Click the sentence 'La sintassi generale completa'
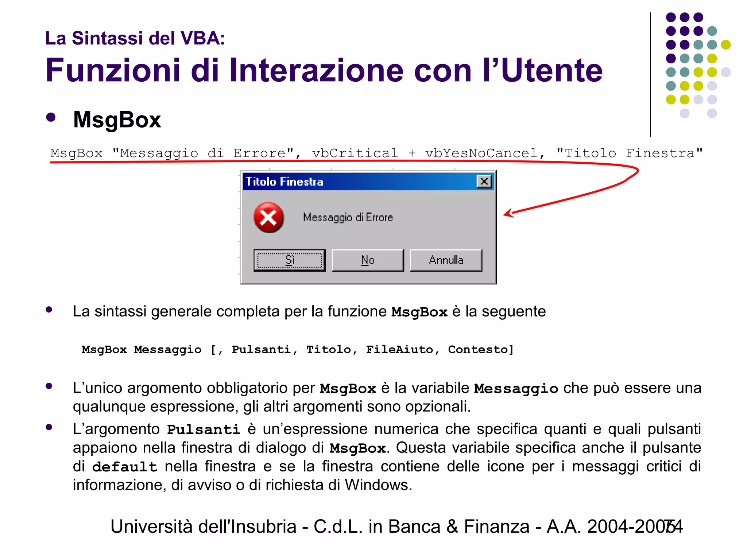747x560 pixels. (x=309, y=312)
